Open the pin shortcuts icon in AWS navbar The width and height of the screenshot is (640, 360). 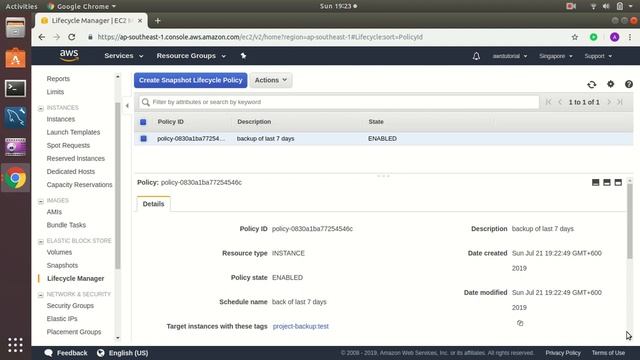tap(243, 56)
